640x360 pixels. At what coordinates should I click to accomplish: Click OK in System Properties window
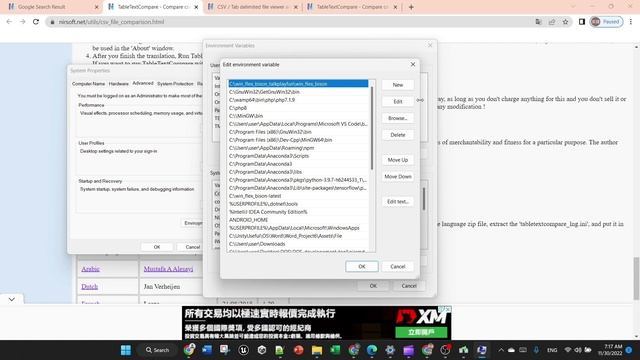coord(157,247)
